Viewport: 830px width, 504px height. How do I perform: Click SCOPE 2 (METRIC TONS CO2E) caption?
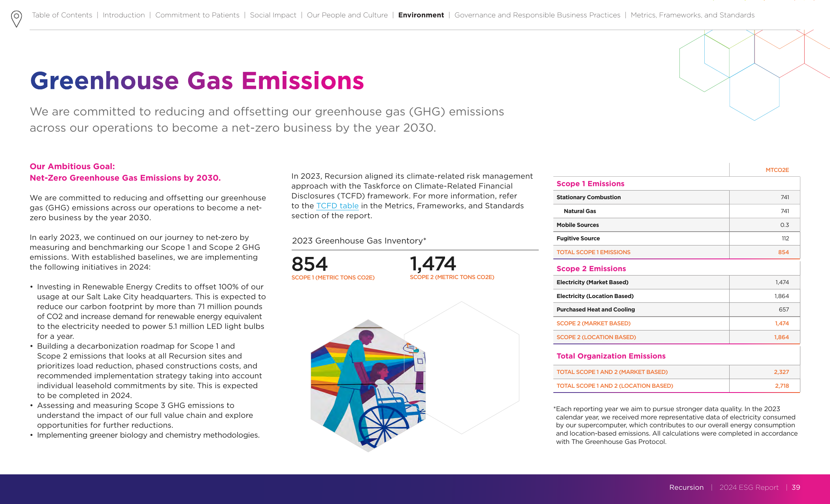pos(452,277)
